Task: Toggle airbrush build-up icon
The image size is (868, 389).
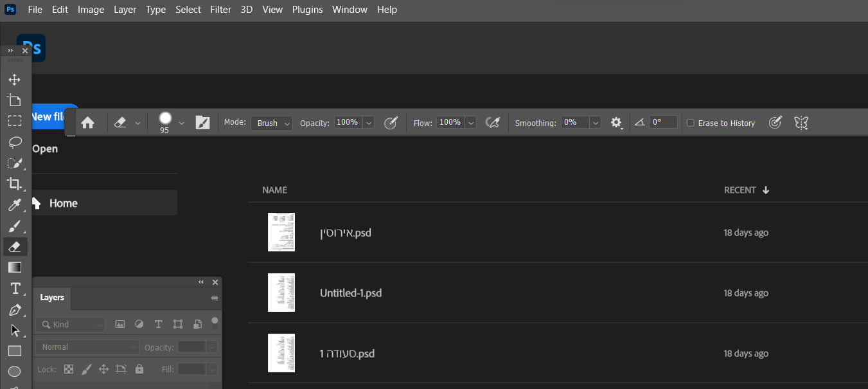Action: (x=493, y=123)
